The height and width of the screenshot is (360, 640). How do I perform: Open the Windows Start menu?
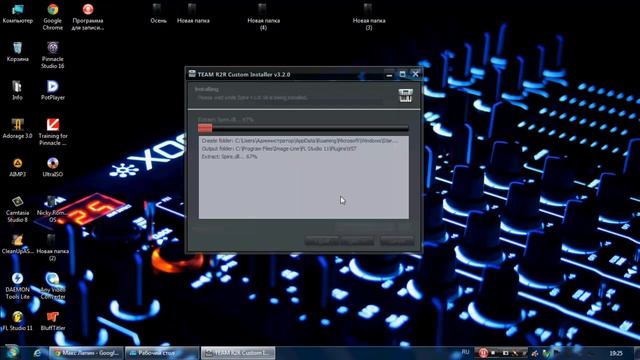[x=11, y=352]
